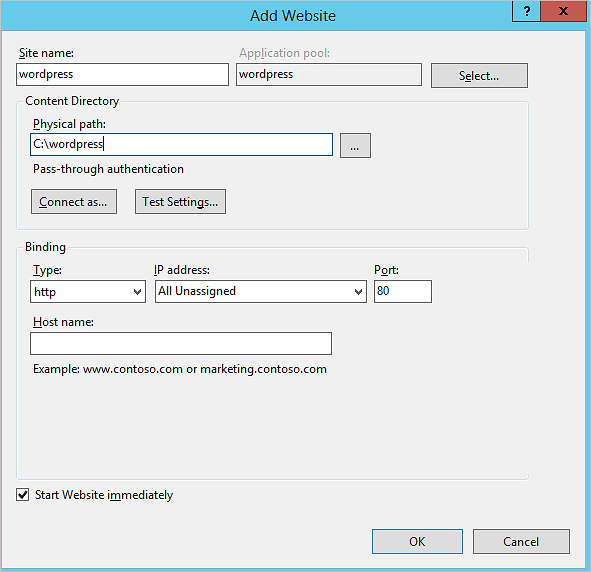Viewport: 591px width, 572px height.
Task: Click the question mark help button
Action: (527, 11)
